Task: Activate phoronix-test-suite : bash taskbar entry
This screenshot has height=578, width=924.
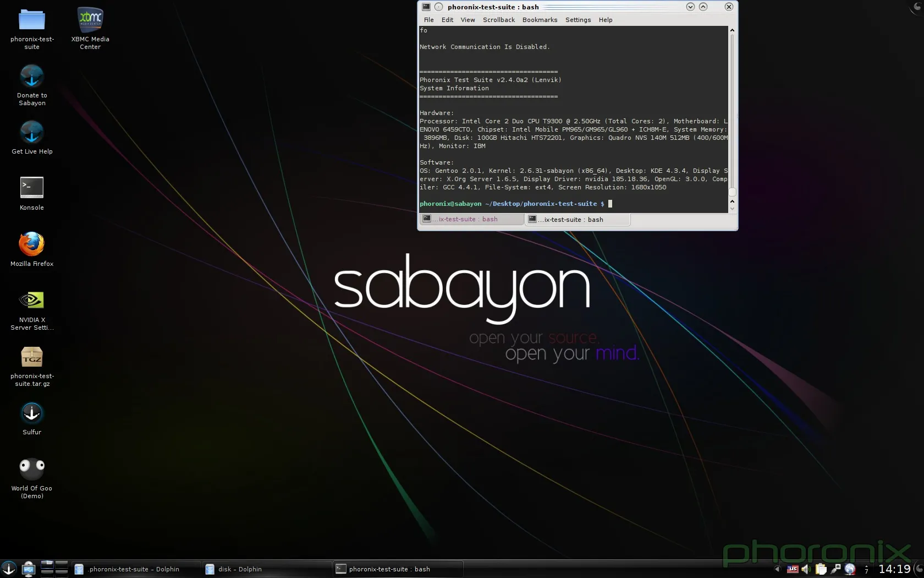Action: (x=398, y=569)
